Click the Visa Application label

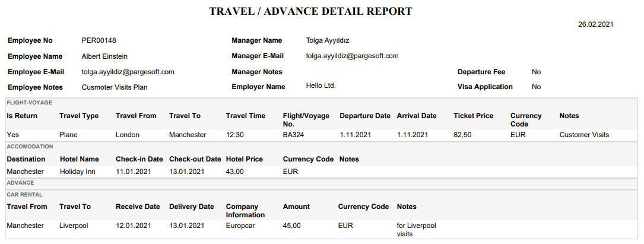pos(485,87)
